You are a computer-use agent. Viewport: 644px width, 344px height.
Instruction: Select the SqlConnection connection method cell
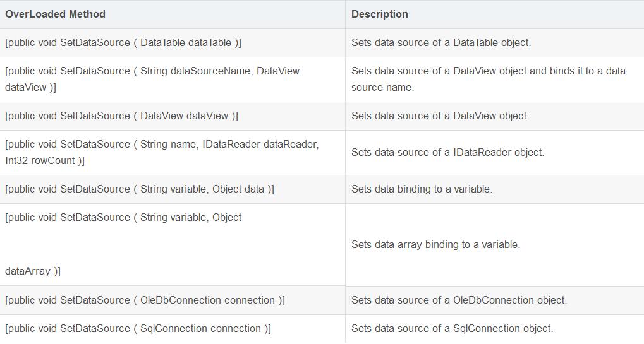[x=138, y=329]
